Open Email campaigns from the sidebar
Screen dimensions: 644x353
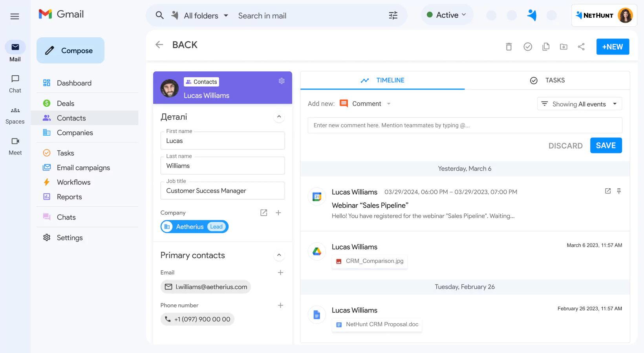[83, 167]
